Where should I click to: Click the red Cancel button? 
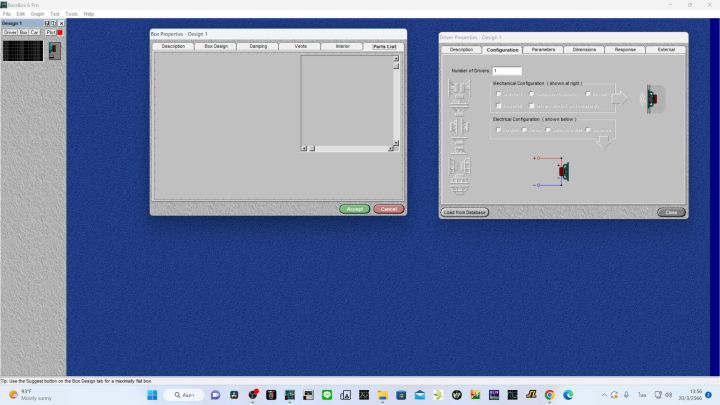click(x=388, y=209)
